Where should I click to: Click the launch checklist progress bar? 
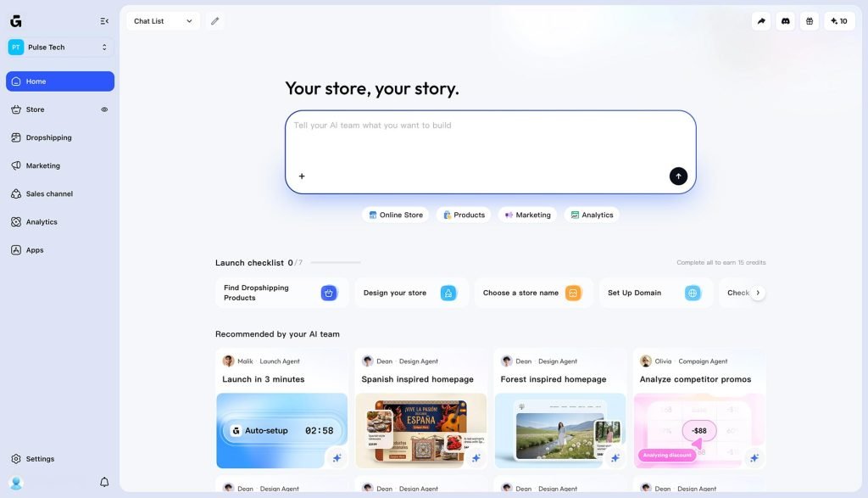coord(335,263)
